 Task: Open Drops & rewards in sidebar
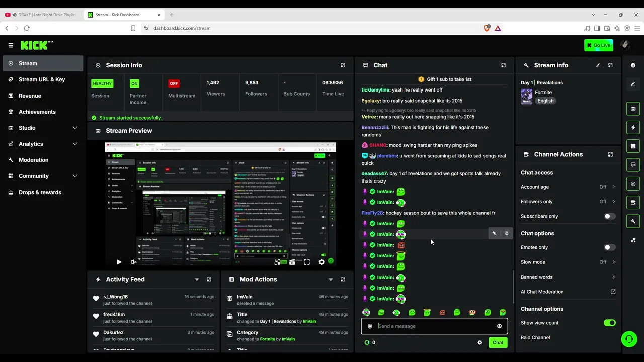pos(43,192)
